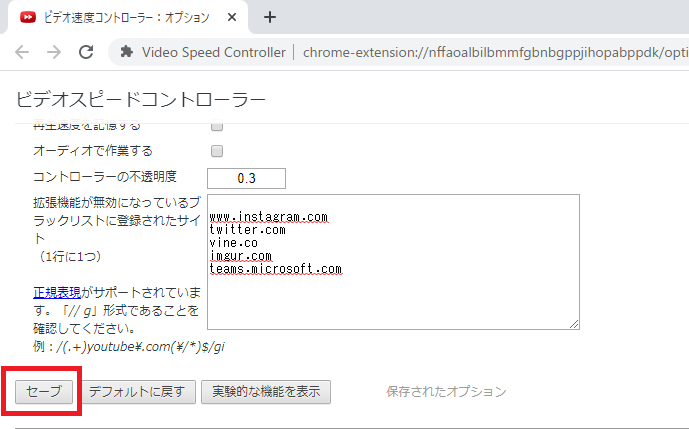Screen dimensions: 689x429
Task: Click the regex example text starting with 例：
Action: pos(129,347)
